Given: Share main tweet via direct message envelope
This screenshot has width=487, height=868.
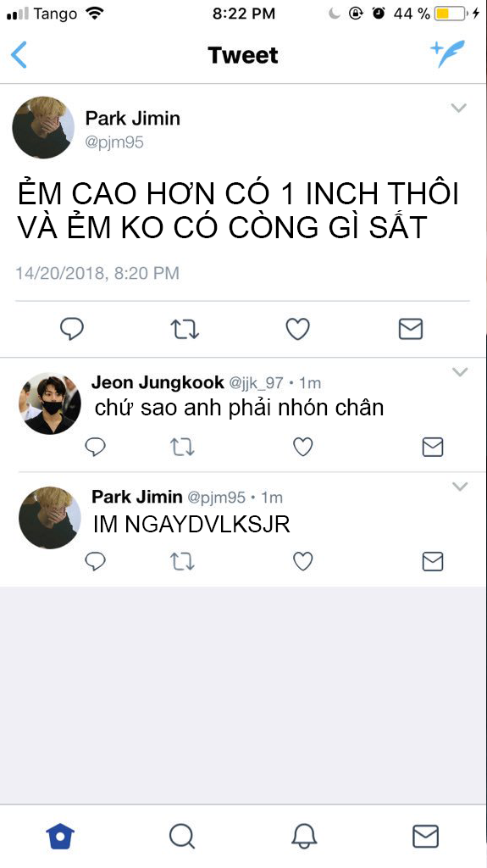Looking at the screenshot, I should coord(411,329).
